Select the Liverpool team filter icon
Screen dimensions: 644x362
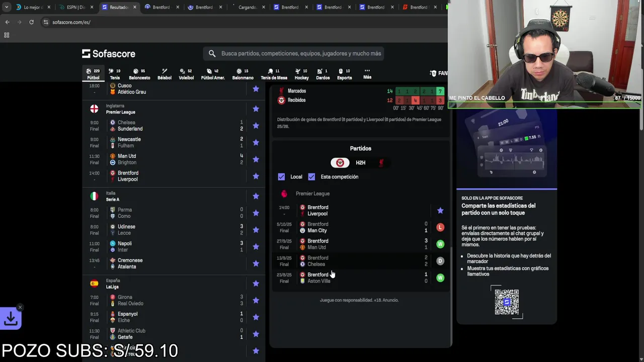381,162
